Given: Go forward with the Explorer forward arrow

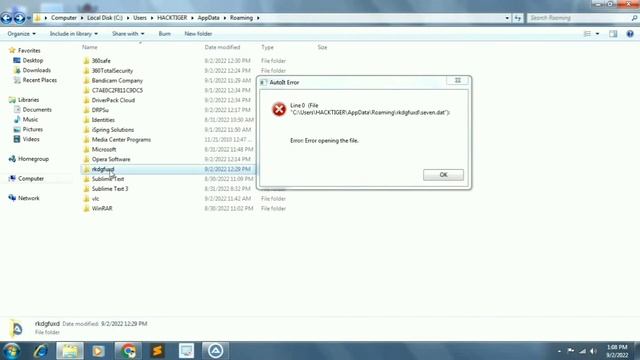Looking at the screenshot, I should click(19, 18).
